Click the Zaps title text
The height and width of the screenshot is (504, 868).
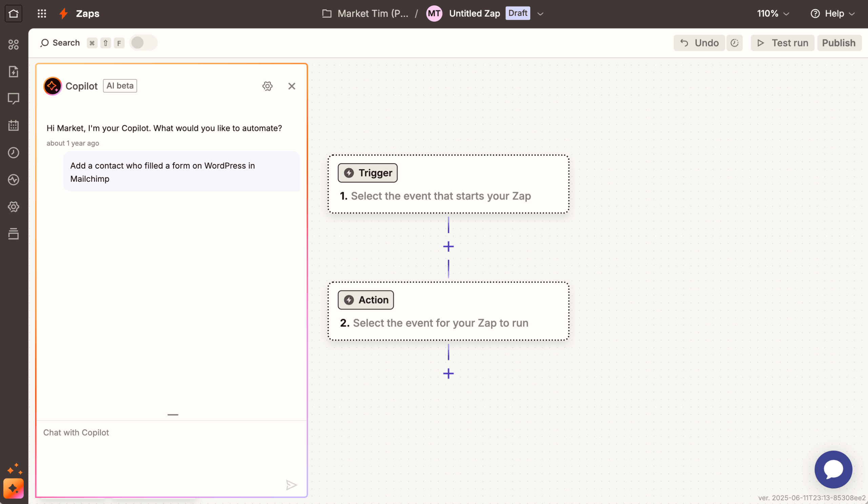point(87,14)
